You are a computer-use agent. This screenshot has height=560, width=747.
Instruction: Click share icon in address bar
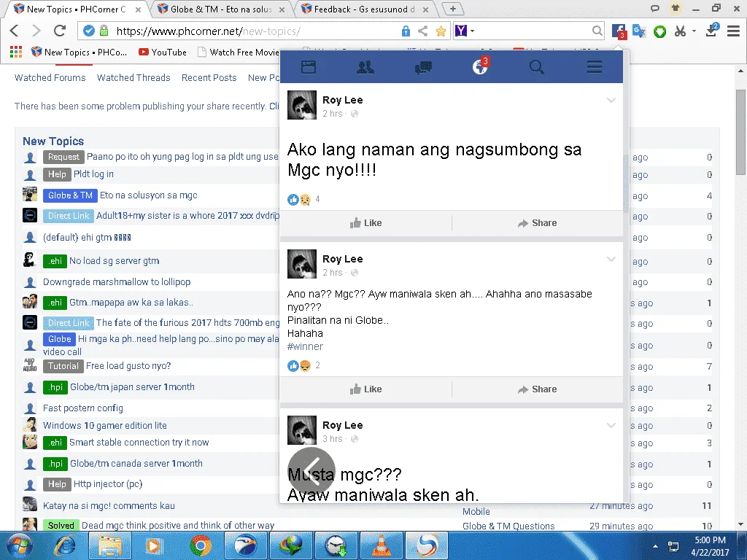coord(422,31)
